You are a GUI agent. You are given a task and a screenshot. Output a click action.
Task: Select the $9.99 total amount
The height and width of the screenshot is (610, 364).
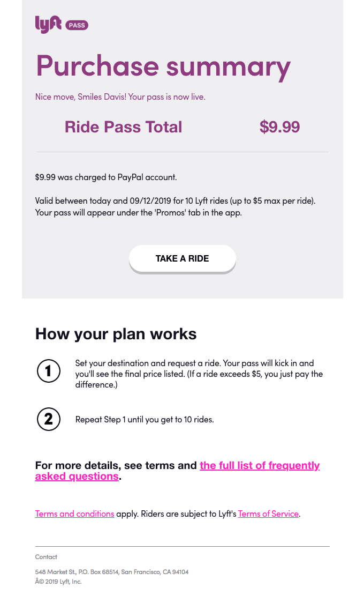[279, 127]
